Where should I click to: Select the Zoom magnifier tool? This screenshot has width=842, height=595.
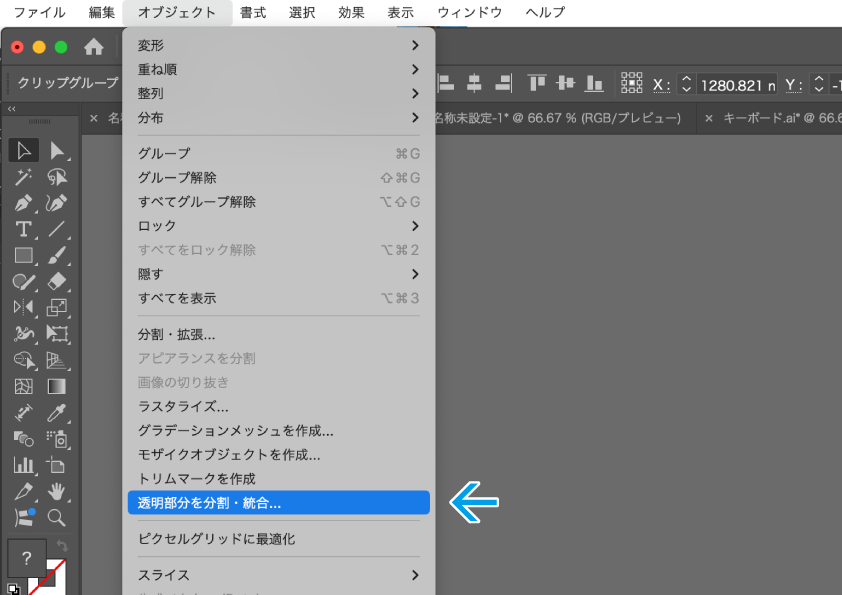(x=57, y=517)
